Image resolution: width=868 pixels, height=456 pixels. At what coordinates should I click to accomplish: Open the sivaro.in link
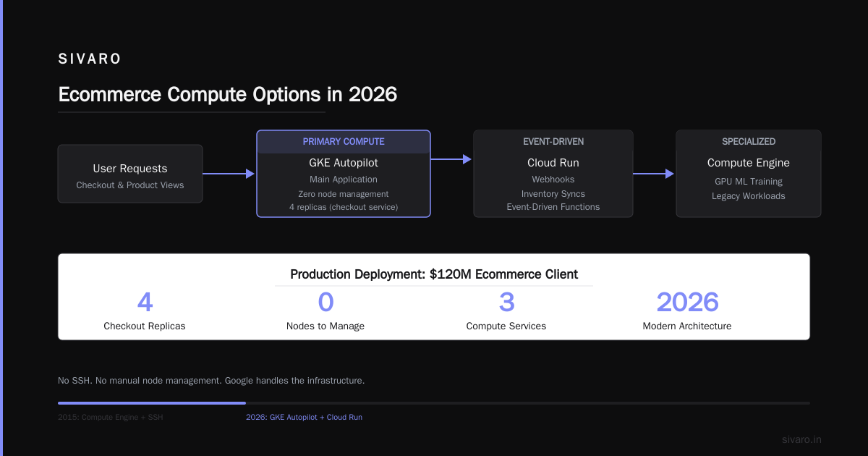click(x=801, y=439)
